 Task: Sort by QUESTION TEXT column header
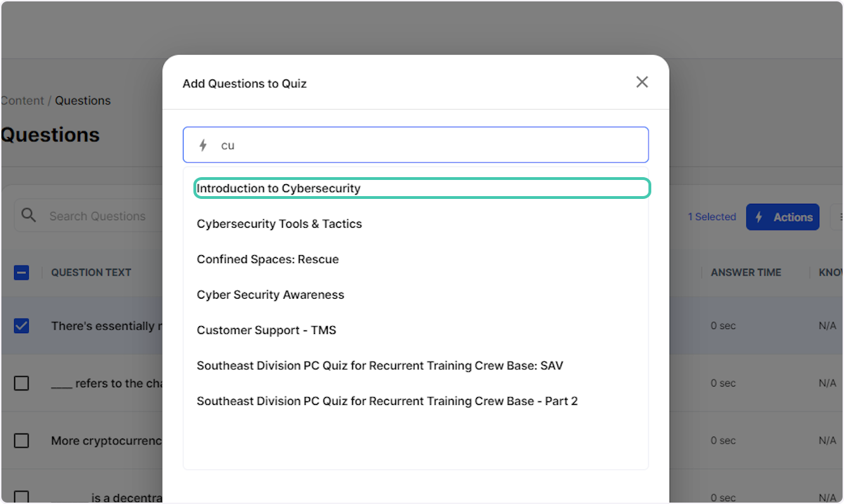[91, 273]
